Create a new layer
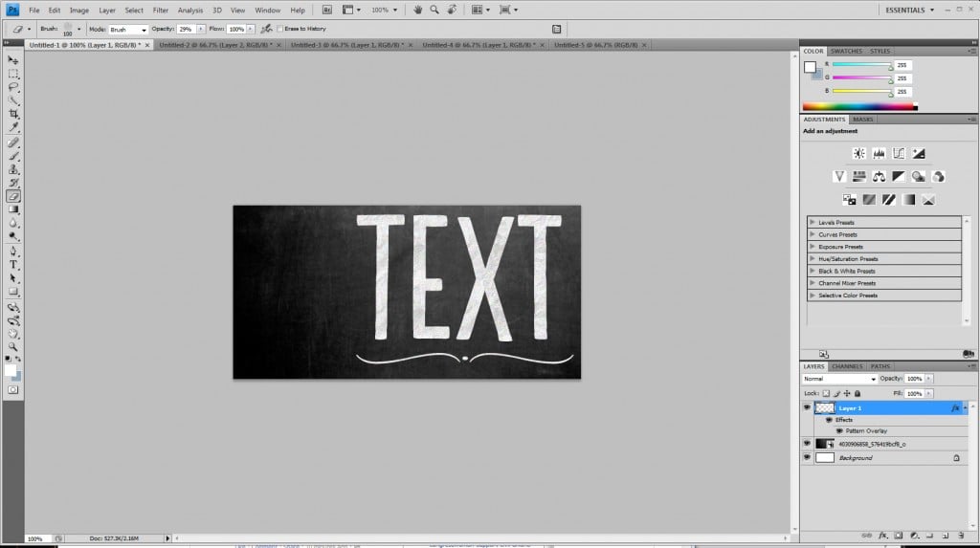Viewport: 980px width, 548px height. point(946,536)
